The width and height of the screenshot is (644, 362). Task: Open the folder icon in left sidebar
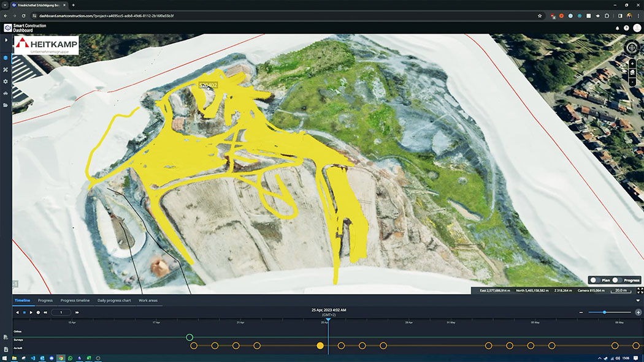coord(6,105)
